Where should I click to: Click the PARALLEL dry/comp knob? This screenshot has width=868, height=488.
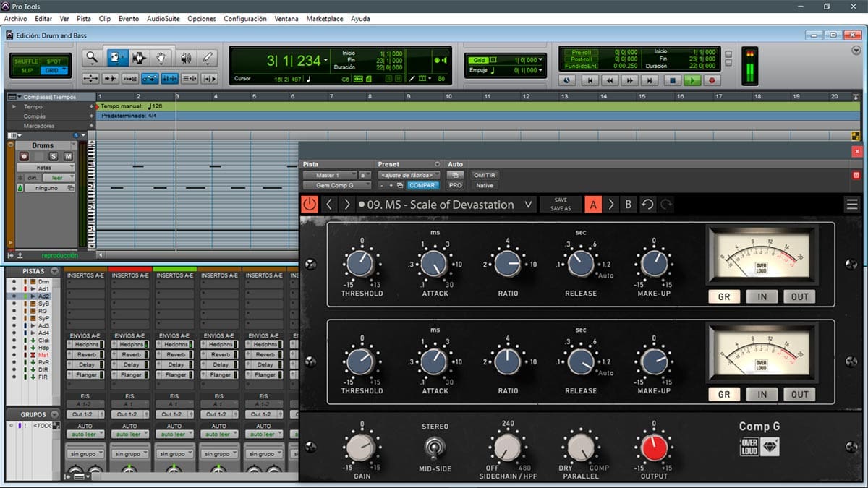pos(581,448)
